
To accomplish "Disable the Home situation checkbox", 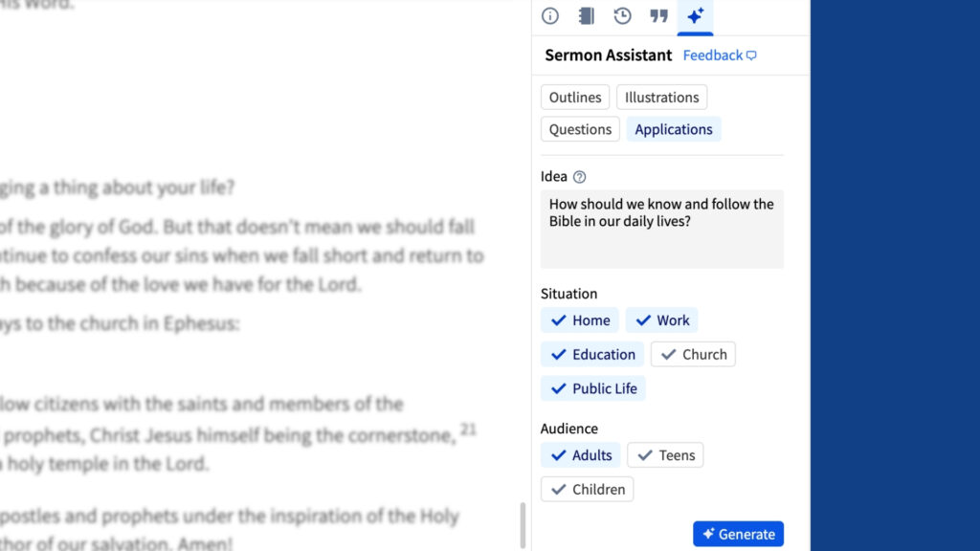I will [579, 320].
